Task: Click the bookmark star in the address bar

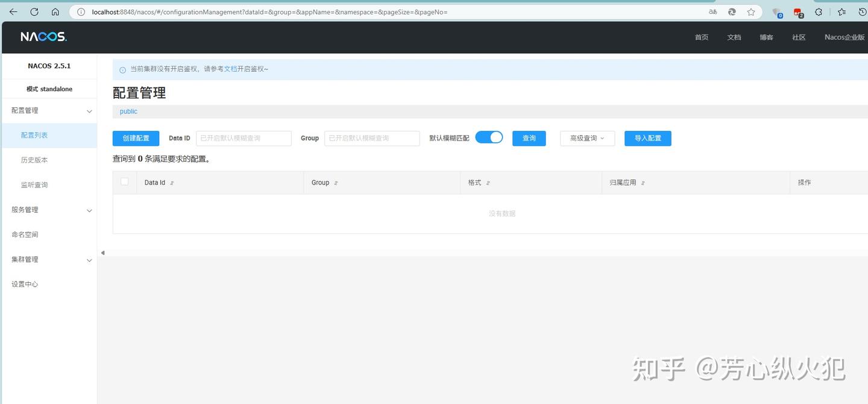Action: click(751, 11)
